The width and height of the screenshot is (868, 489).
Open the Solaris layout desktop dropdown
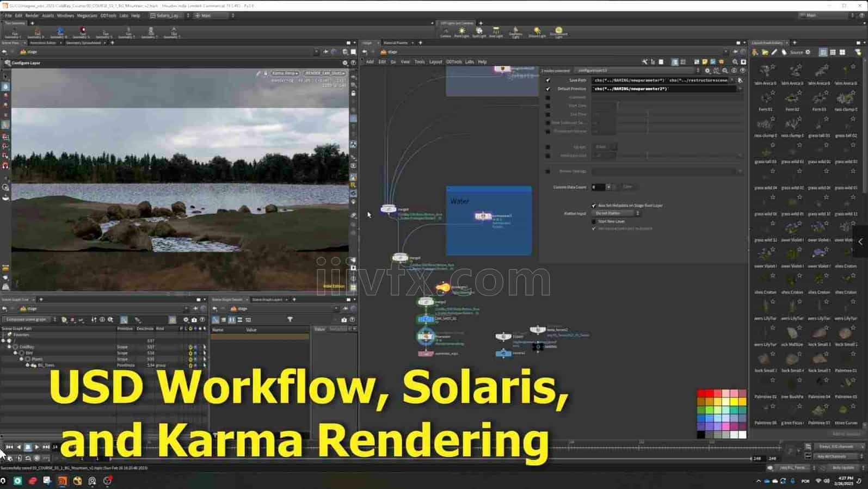point(170,16)
